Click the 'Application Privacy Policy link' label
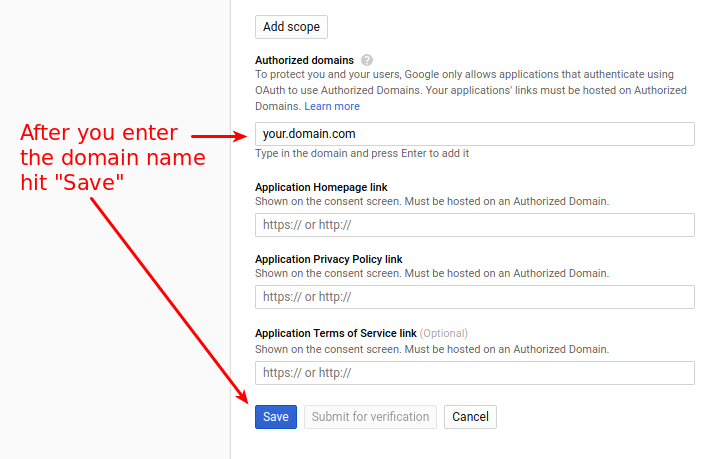The height and width of the screenshot is (459, 712). click(x=329, y=259)
